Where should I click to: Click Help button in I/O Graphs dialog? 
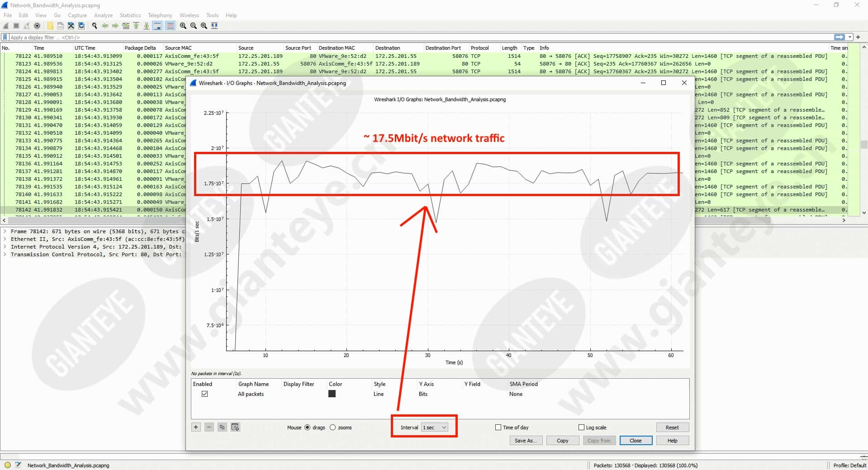tap(672, 441)
